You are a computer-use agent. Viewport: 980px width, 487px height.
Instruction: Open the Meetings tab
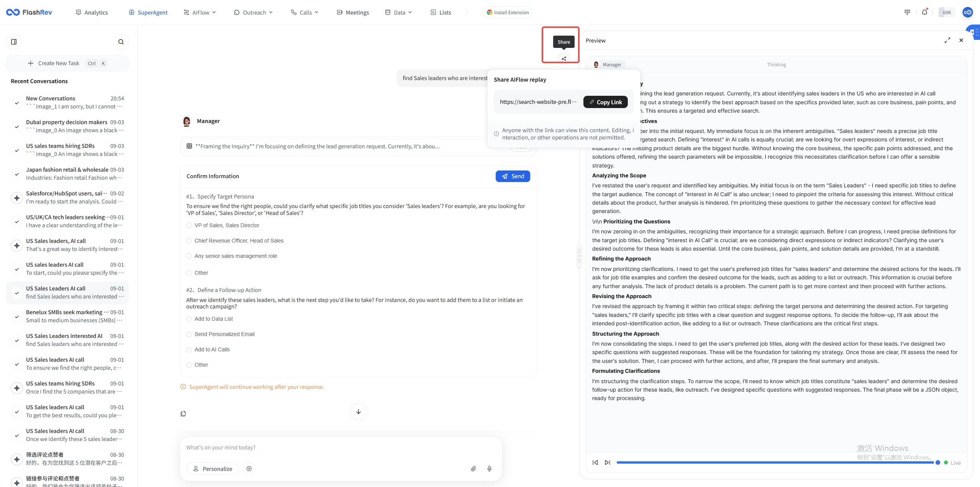click(353, 12)
